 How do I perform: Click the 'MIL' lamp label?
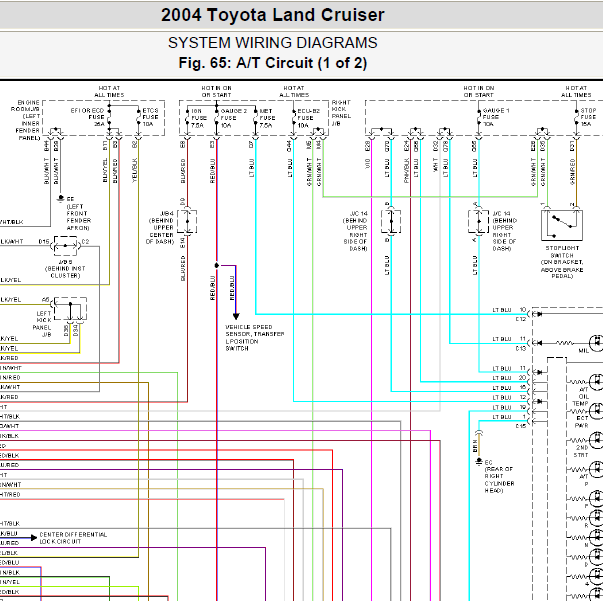coord(584,351)
